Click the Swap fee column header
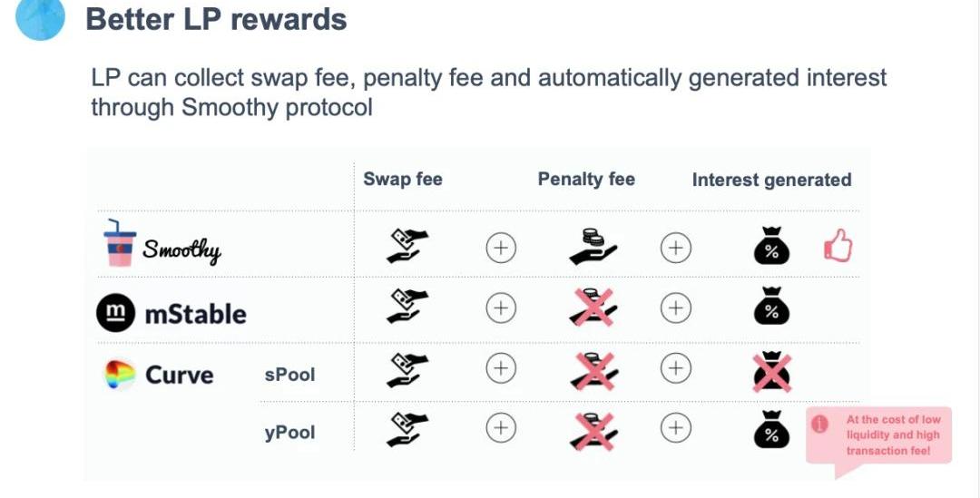Screen dimensions: 980x498 (403, 179)
